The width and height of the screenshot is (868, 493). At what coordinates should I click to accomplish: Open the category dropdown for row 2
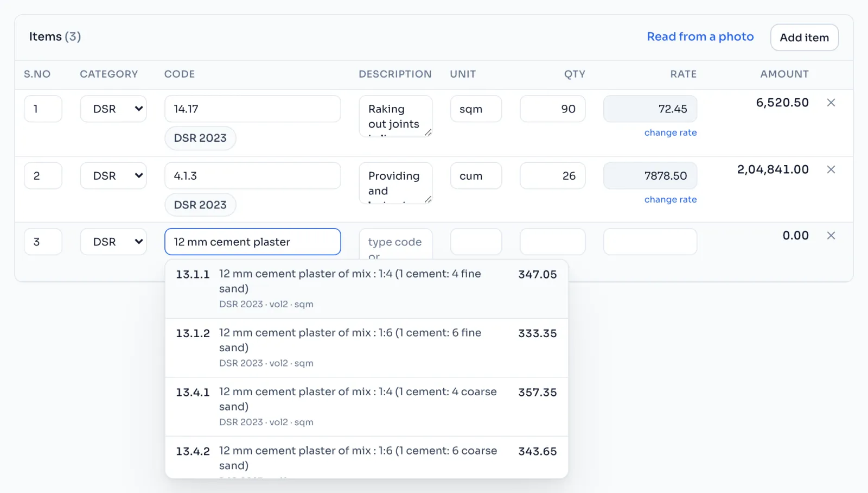click(113, 175)
